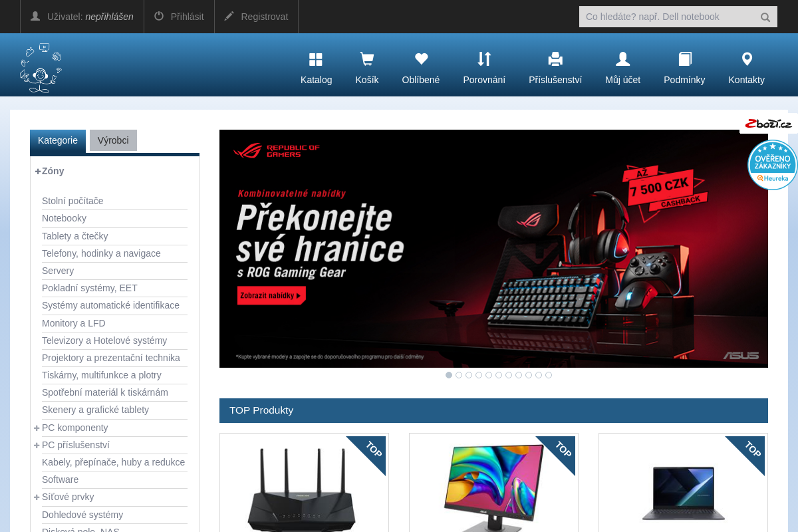
Task: Open Oblíbené heart icon
Action: [x=421, y=59]
